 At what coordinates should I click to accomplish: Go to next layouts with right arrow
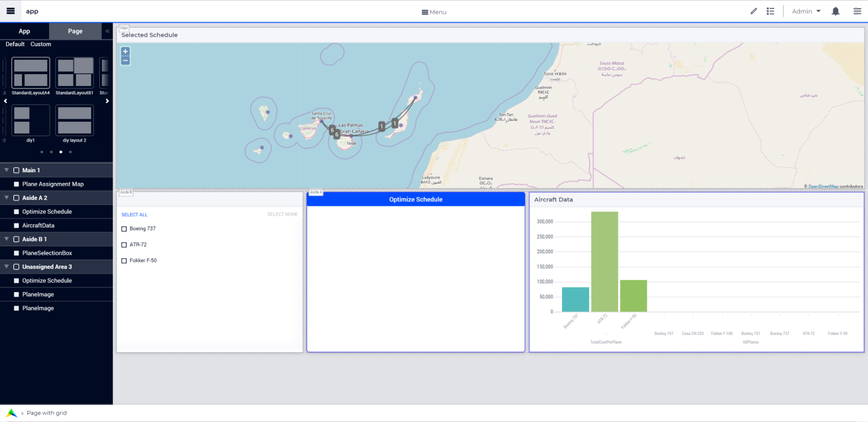[107, 101]
